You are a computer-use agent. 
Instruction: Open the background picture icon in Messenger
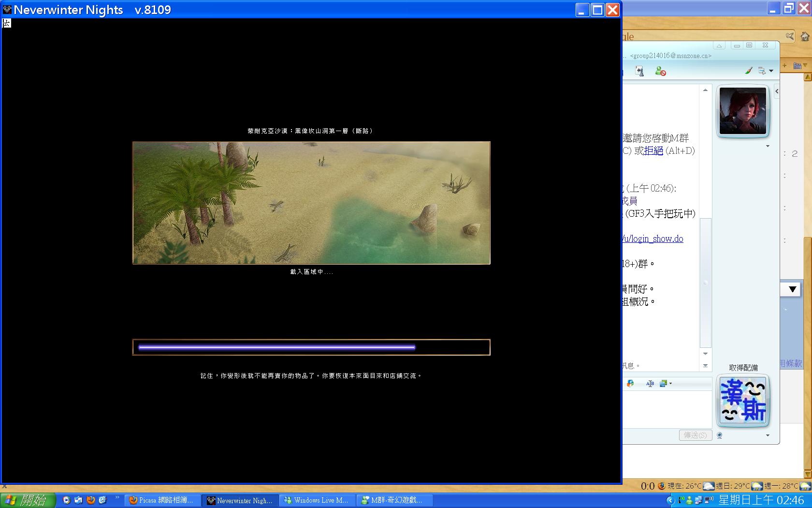(x=663, y=384)
